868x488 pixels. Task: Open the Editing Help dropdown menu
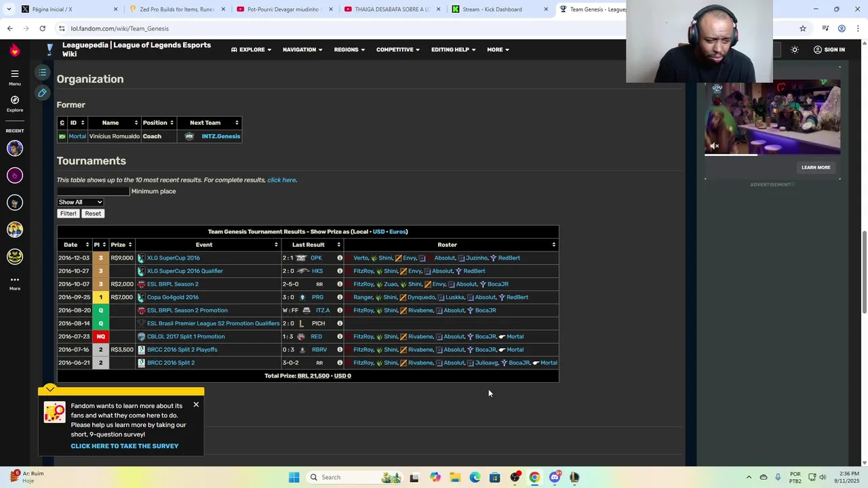point(453,49)
